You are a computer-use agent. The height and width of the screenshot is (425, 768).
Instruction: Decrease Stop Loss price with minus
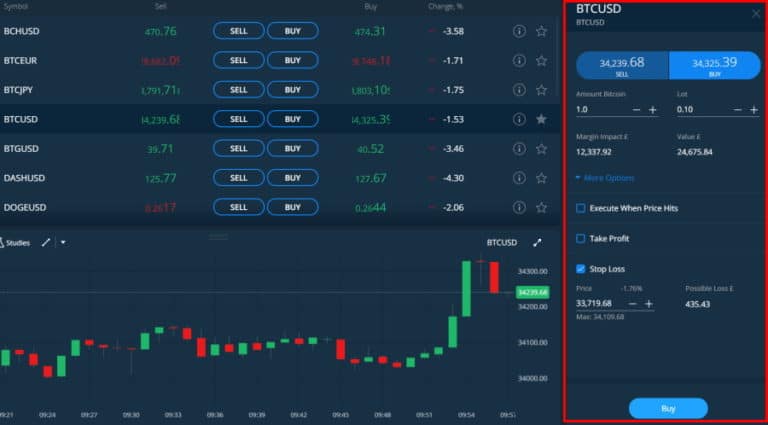(x=633, y=304)
